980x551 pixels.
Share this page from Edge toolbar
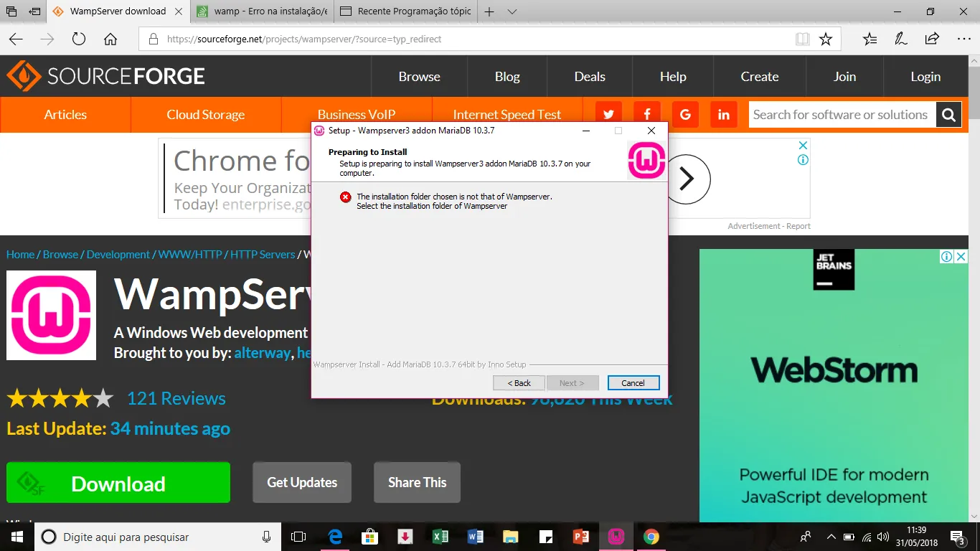932,39
